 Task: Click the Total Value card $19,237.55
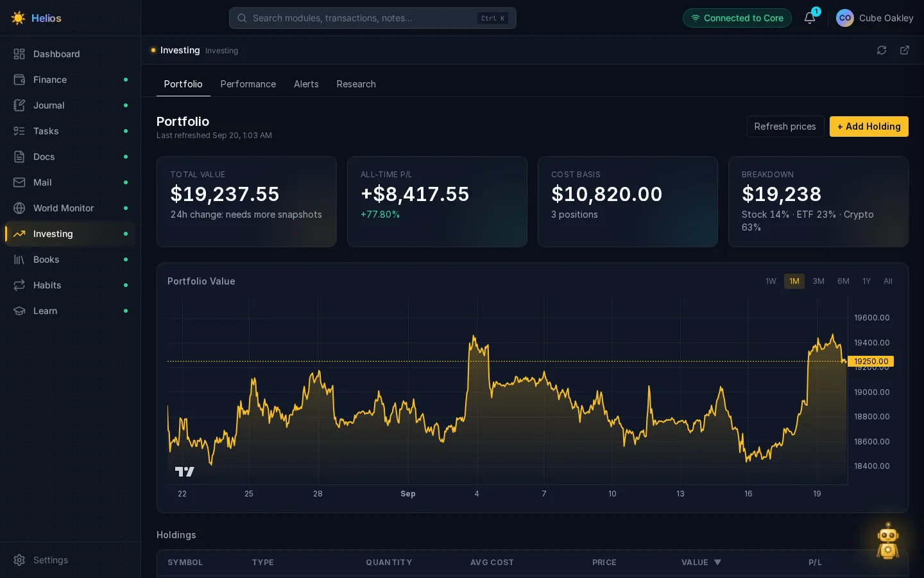pos(246,202)
